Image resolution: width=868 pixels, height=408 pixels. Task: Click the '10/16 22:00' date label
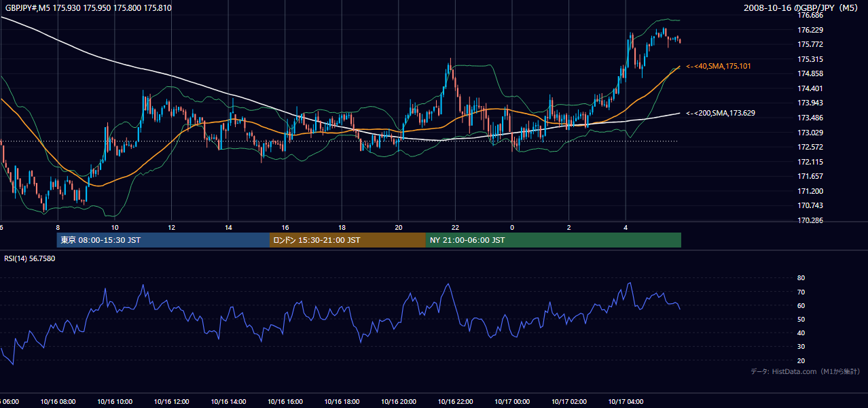(456, 402)
